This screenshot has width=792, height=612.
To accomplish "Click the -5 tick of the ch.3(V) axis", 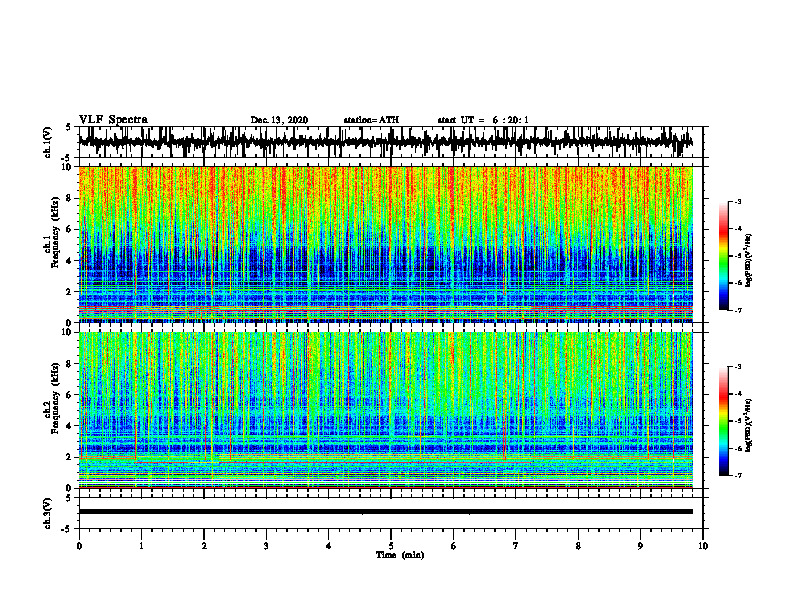I will (67, 529).
